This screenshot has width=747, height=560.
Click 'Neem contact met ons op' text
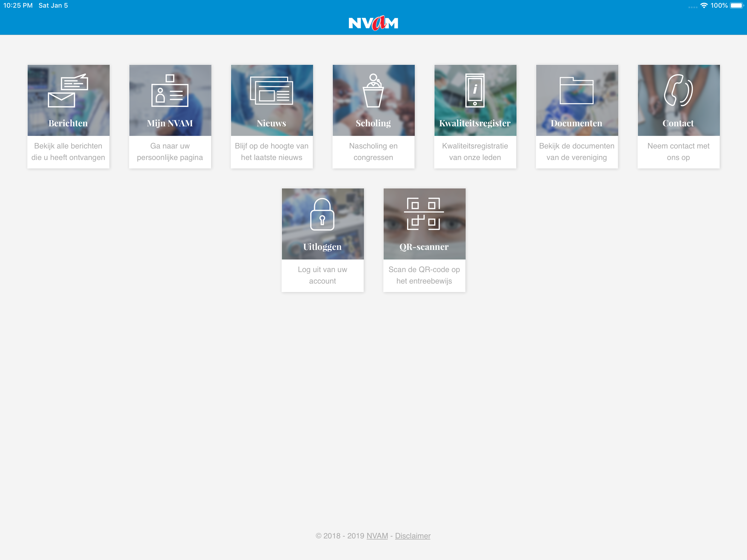coord(678,152)
